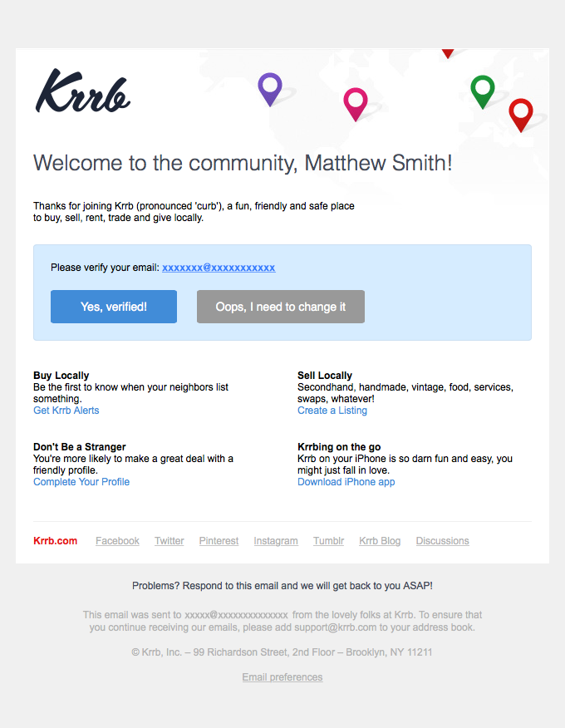This screenshot has width=565, height=728.
Task: Open the Pinterest footer link
Action: pos(219,541)
